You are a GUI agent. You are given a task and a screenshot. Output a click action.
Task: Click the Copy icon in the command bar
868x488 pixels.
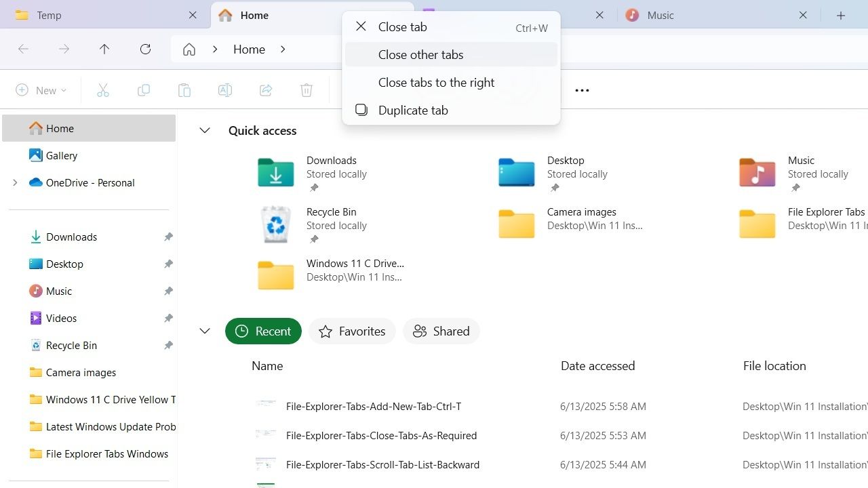click(143, 89)
